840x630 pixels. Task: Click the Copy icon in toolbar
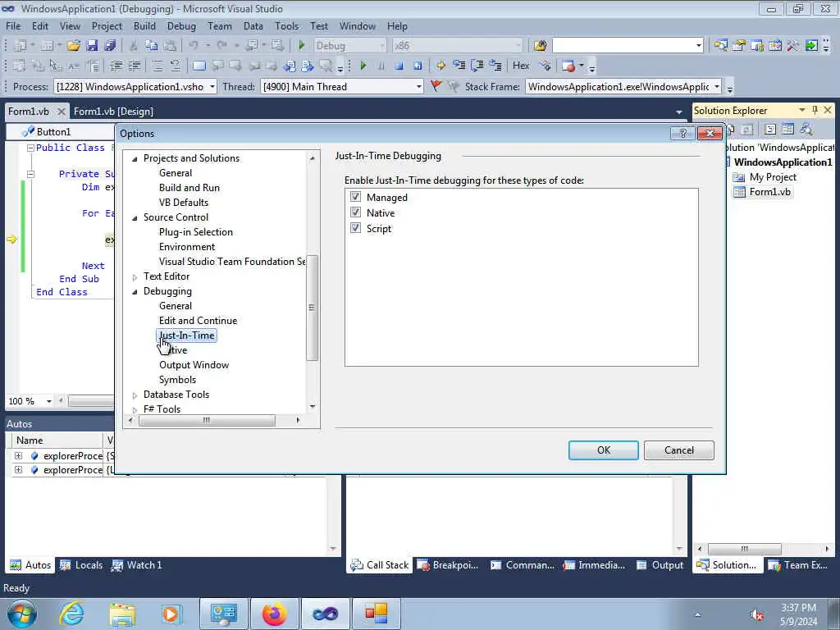(x=152, y=46)
